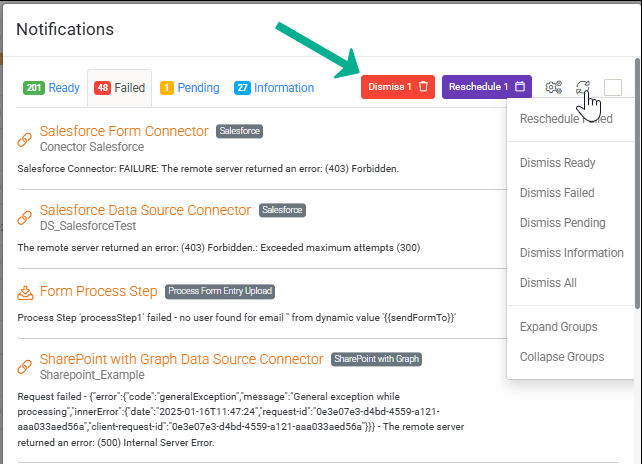Click the Process Form Entry Upload tag
The width and height of the screenshot is (642, 464).
coord(220,291)
